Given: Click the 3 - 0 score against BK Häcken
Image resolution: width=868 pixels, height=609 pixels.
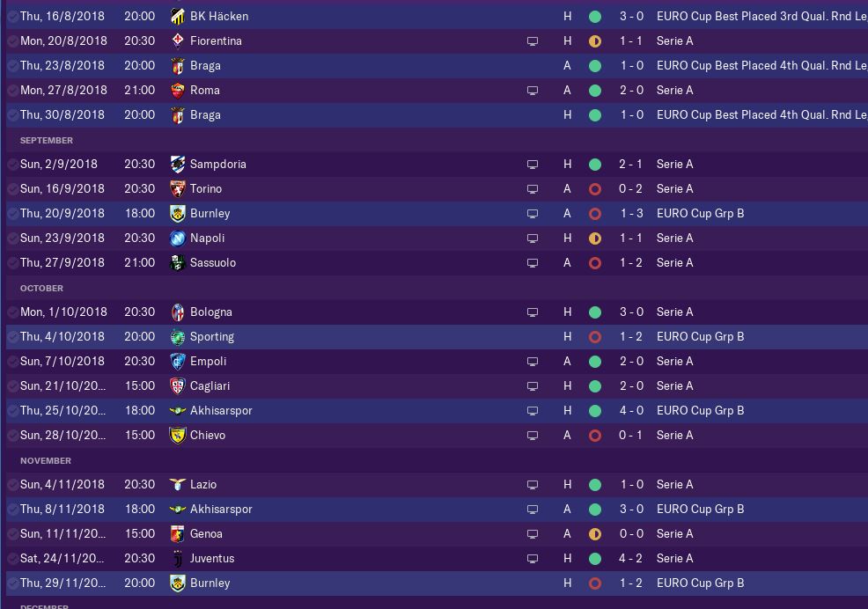Looking at the screenshot, I should pos(630,16).
